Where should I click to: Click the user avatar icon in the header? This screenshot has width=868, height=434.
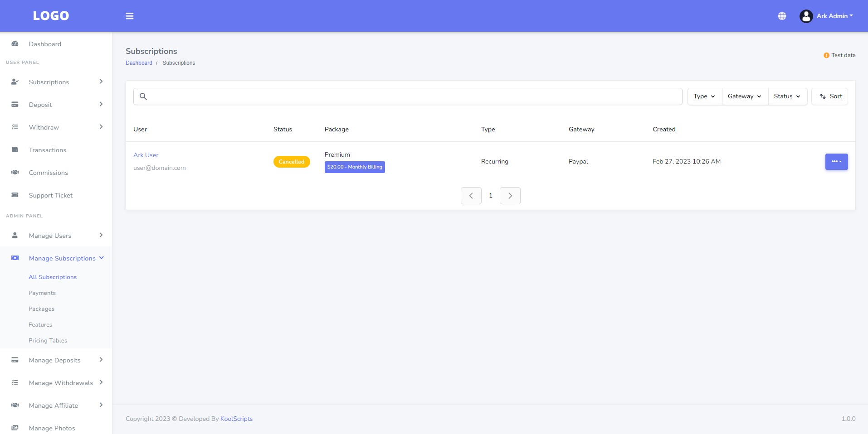pos(805,15)
